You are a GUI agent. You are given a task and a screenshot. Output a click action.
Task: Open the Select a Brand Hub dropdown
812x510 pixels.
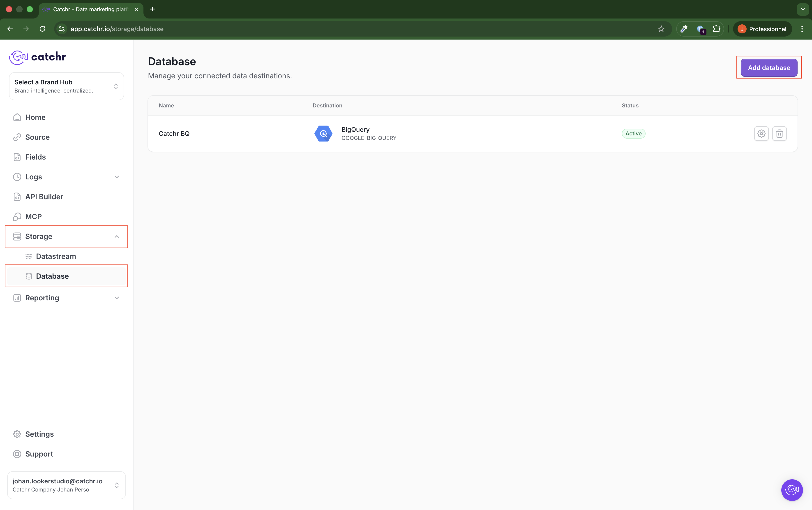(x=66, y=86)
